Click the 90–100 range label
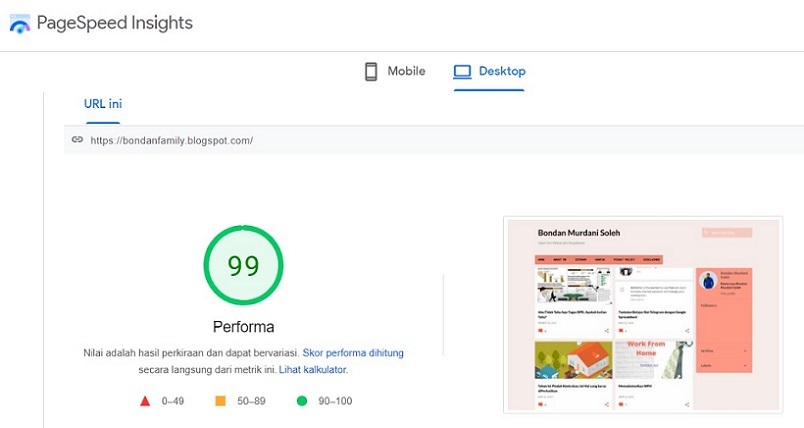 [x=335, y=401]
